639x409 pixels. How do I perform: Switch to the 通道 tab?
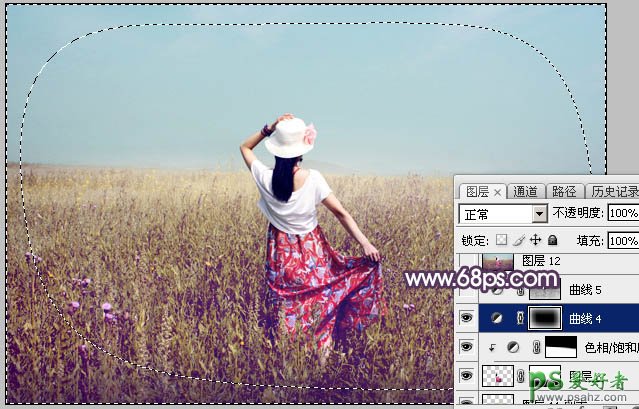tap(526, 191)
